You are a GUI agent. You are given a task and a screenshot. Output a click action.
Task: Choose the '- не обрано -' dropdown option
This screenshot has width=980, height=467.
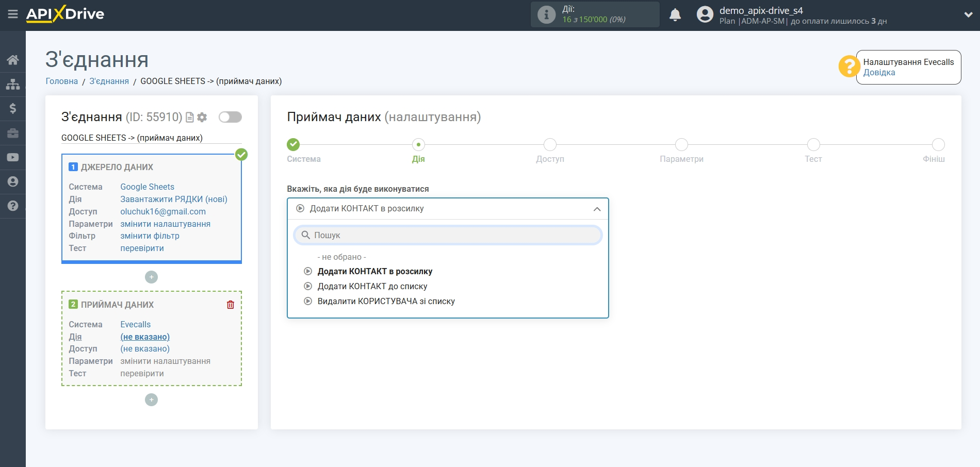pos(341,257)
